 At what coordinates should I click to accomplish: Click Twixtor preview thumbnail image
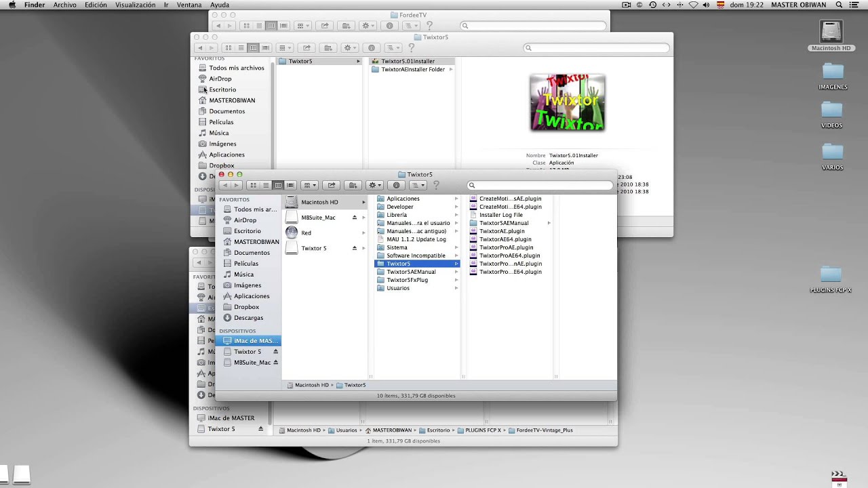click(x=567, y=103)
